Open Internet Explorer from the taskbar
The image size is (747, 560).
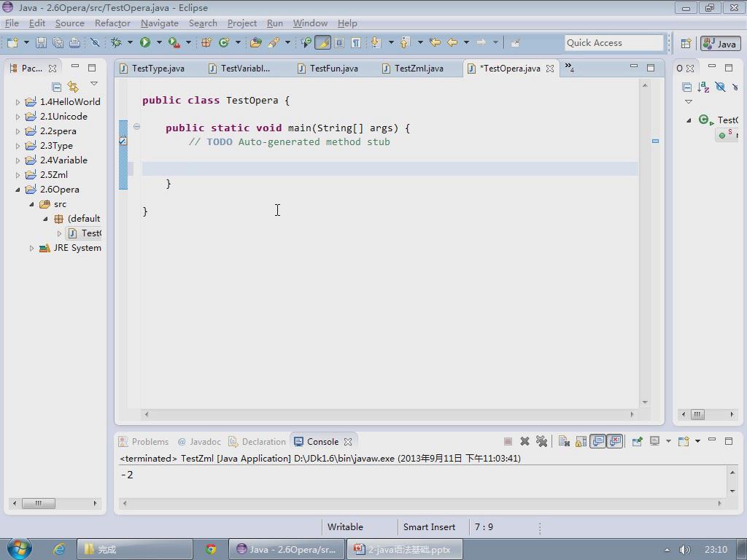coord(59,549)
